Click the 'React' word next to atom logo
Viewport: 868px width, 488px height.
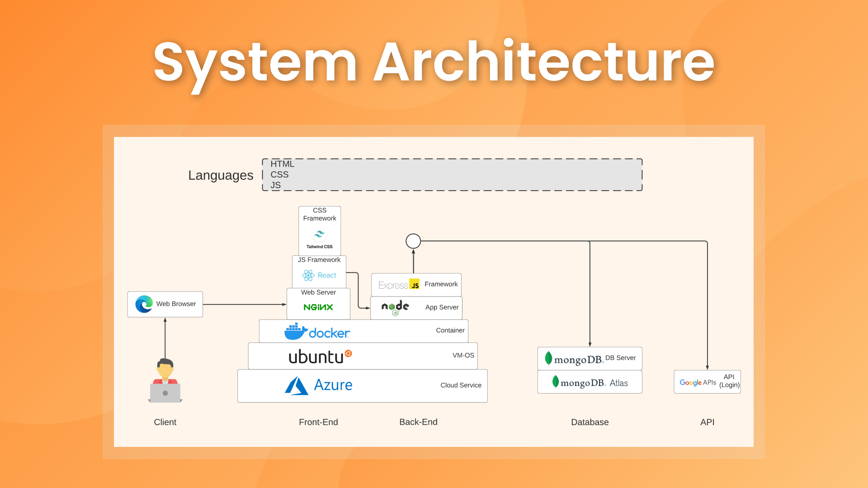click(326, 275)
